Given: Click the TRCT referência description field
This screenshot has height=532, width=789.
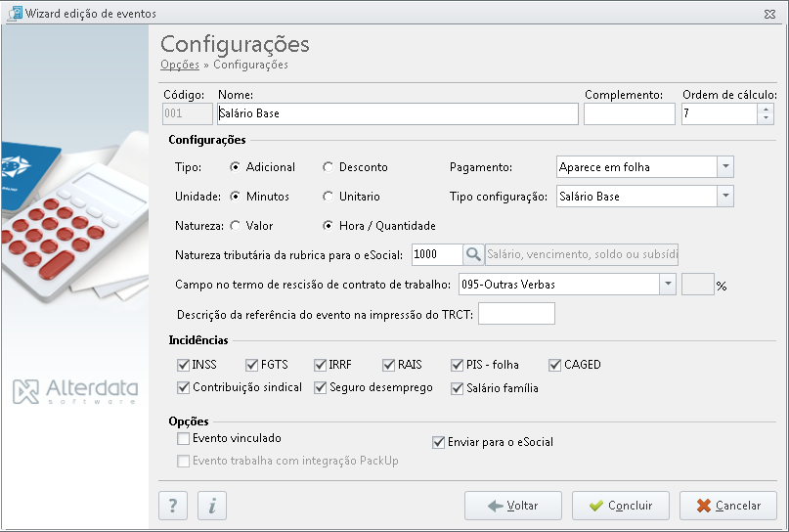Looking at the screenshot, I should (516, 314).
